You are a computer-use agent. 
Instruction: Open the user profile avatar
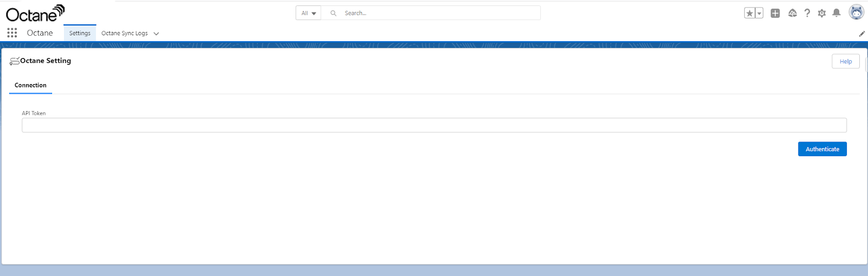pos(857,12)
